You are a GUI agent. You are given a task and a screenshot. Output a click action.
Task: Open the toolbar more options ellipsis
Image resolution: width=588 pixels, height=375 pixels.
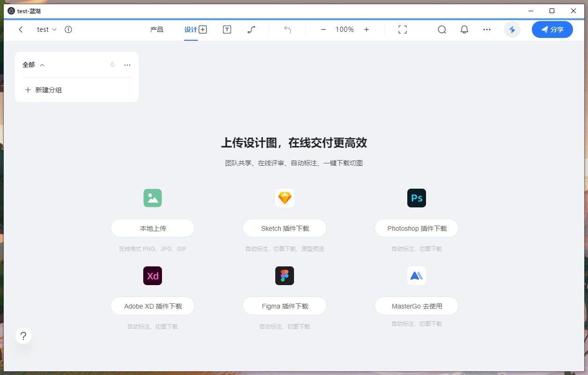pos(487,29)
